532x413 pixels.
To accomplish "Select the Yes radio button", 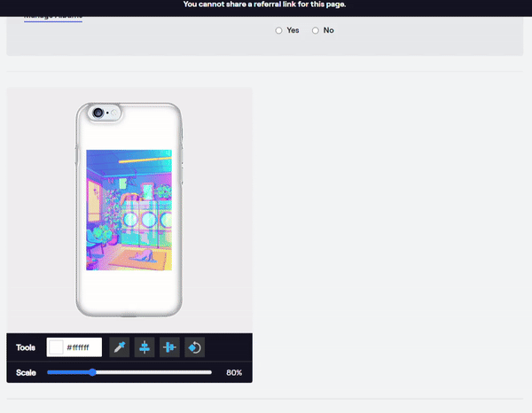I will click(x=278, y=30).
